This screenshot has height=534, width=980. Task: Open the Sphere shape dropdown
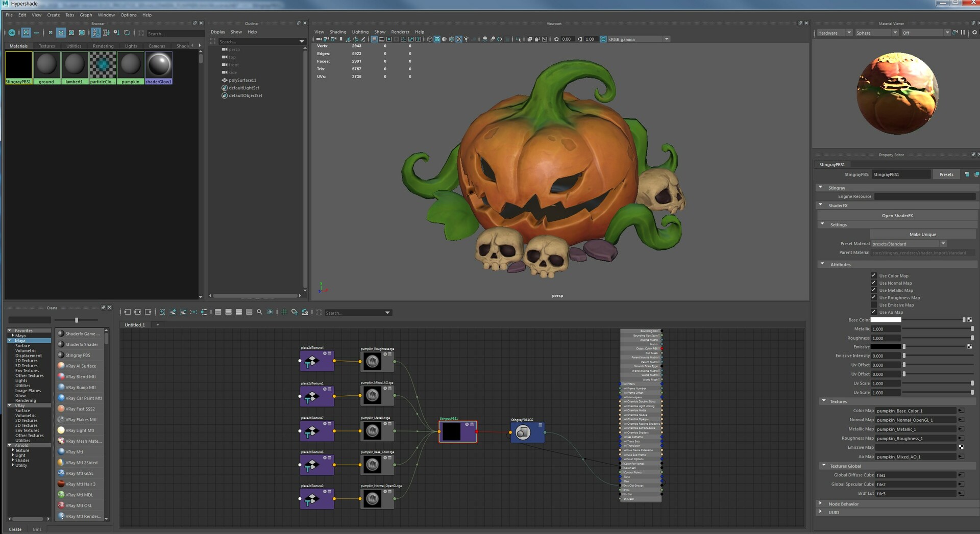point(876,33)
